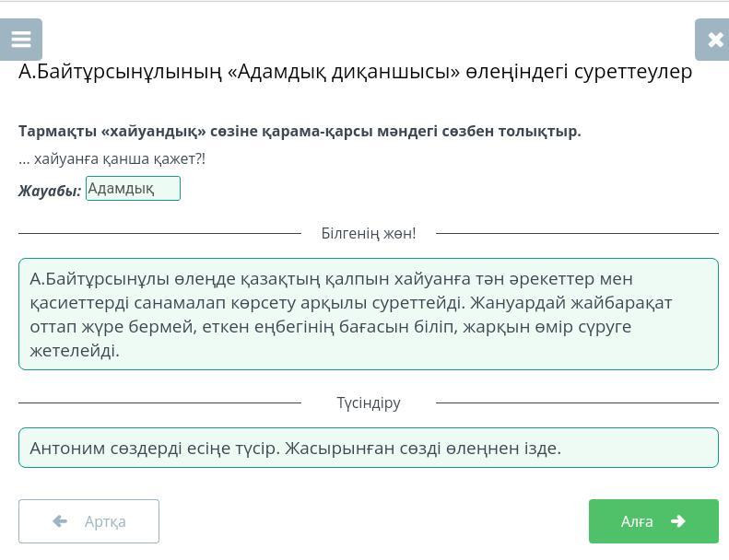Click the word жетелейді in the info box
Screen dimensions: 729x560
click(75, 350)
